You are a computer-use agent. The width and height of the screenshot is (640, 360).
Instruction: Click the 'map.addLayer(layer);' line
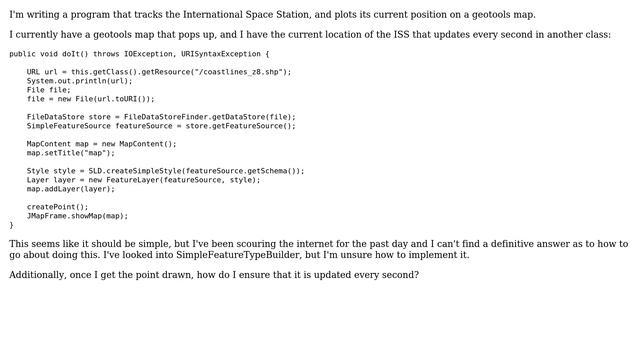71,189
